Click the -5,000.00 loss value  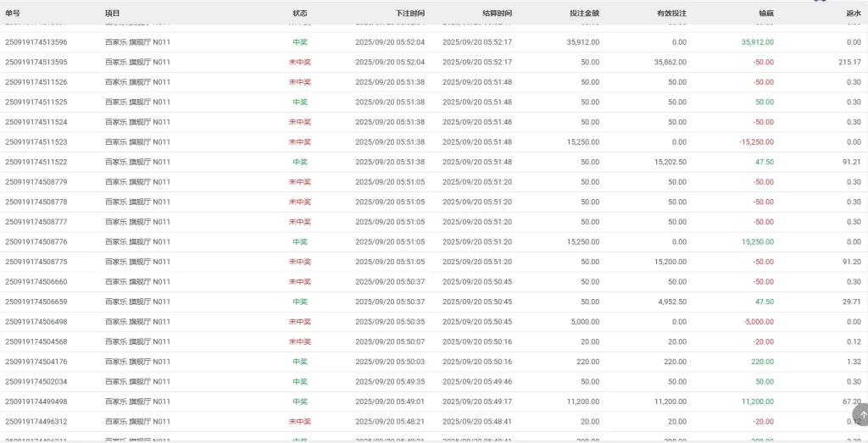click(x=759, y=322)
